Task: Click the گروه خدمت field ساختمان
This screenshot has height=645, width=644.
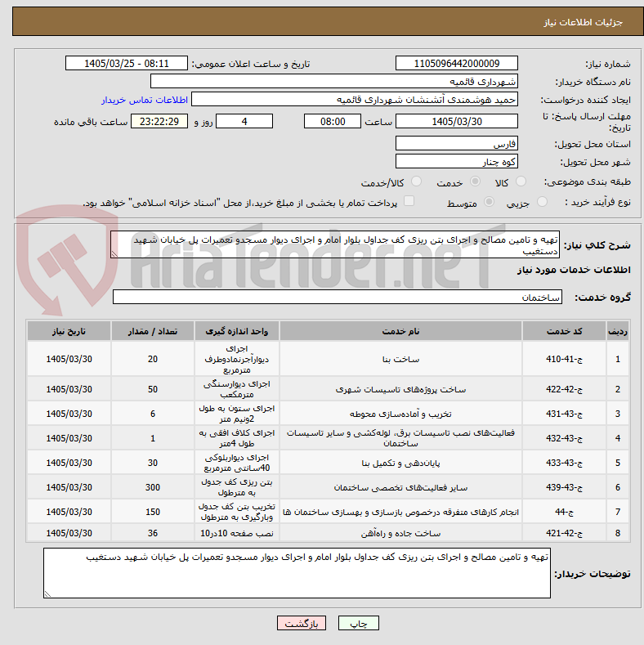Action: (338, 297)
